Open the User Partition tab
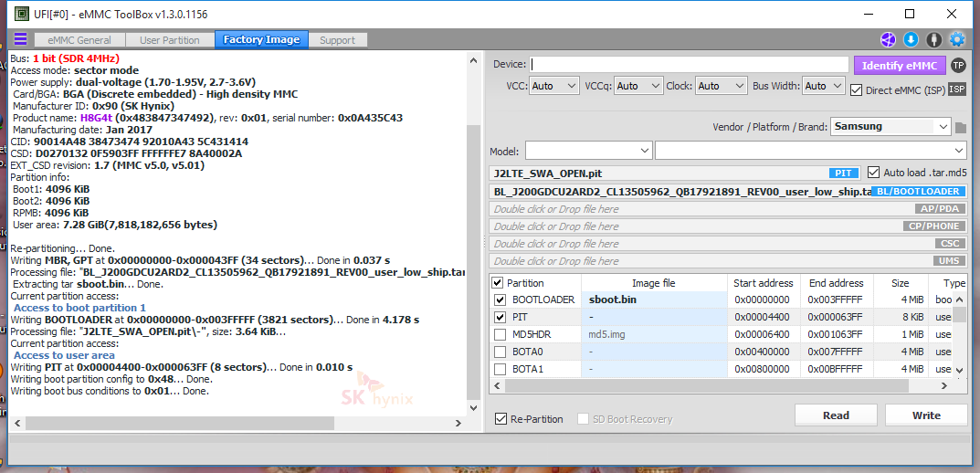This screenshot has width=980, height=473. pos(169,40)
